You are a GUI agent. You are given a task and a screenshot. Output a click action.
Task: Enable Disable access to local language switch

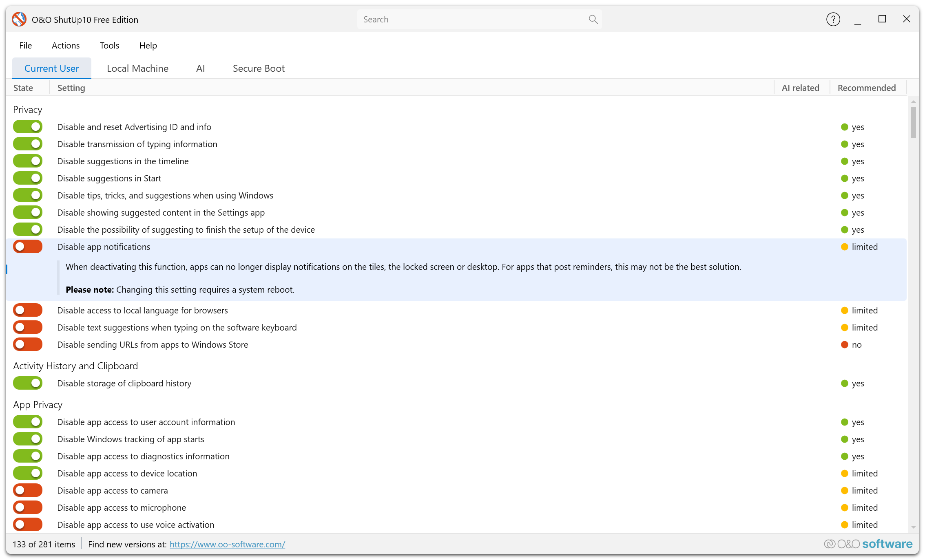tap(28, 310)
